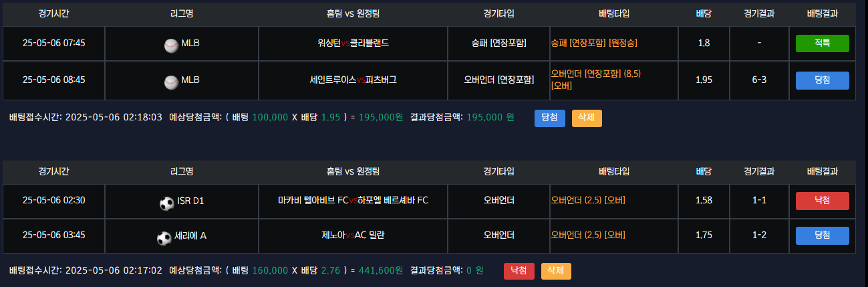The width and height of the screenshot is (868, 287).
Task: Click the soccer ball icon beside 세리에 A
Action: [x=164, y=237]
